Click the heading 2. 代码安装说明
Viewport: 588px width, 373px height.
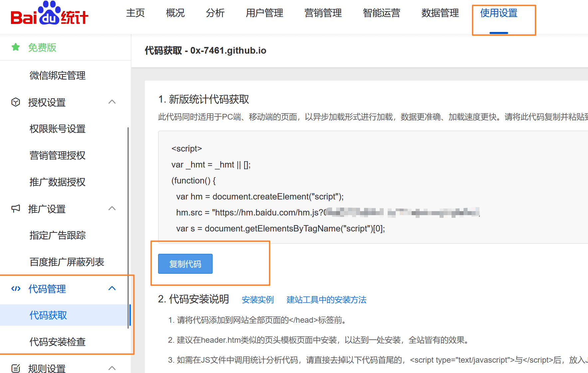coord(194,299)
